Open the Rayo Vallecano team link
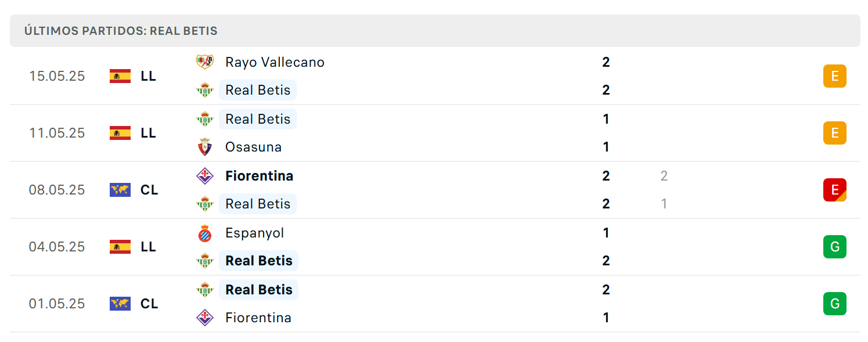This screenshot has height=342, width=868. pos(275,62)
